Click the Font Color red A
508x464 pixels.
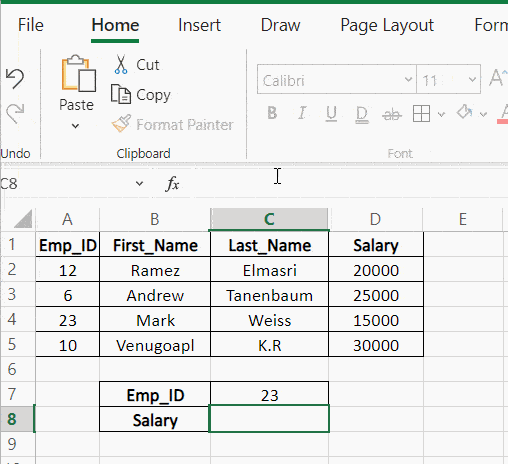[503, 114]
